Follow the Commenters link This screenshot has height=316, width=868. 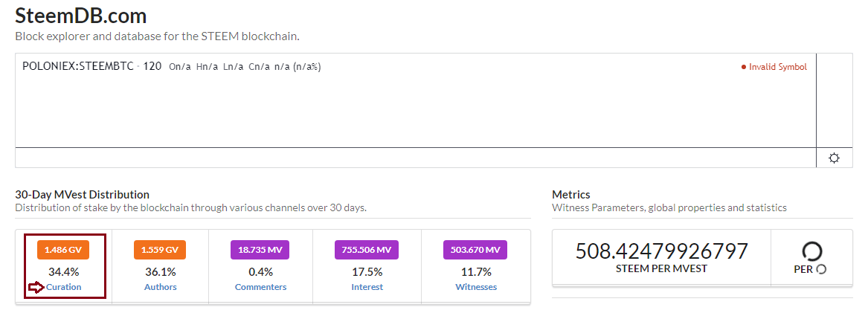[260, 287]
